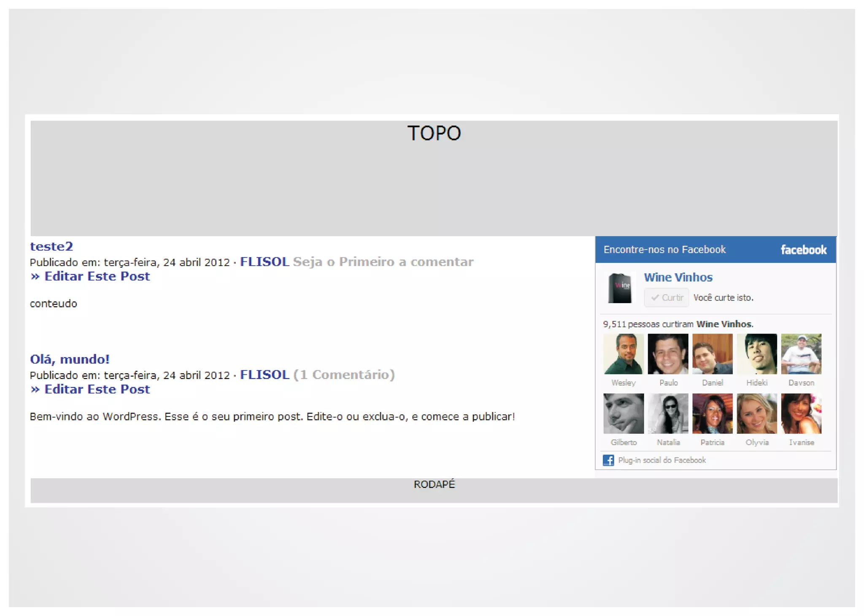Toggle the Curtir like button
Screen dimensions: 864x616
pyautogui.click(x=666, y=298)
